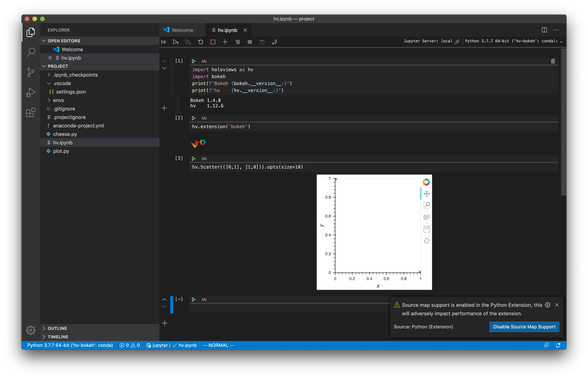The image size is (588, 378).
Task: Toggle the Bokeh Box Zoom tool
Action: [x=427, y=205]
